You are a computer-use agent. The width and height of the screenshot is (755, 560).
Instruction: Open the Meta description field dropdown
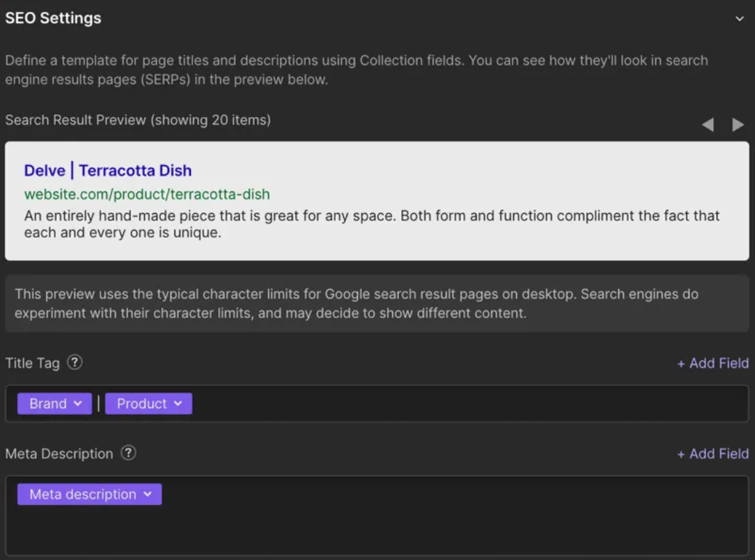(90, 494)
